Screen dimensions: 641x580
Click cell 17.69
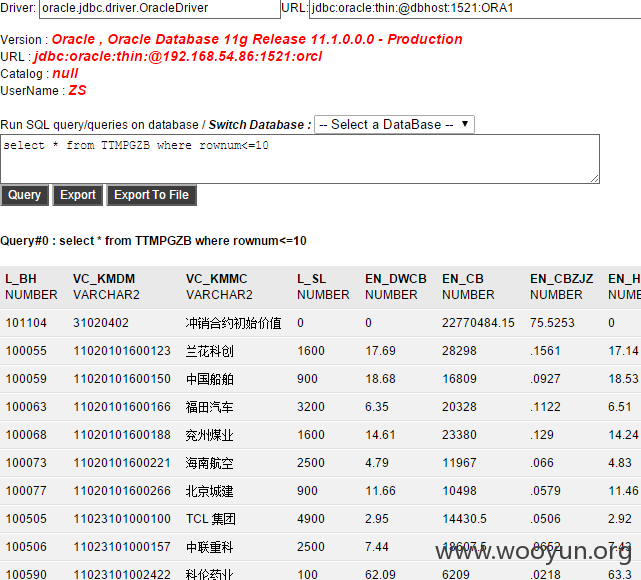[x=380, y=351]
